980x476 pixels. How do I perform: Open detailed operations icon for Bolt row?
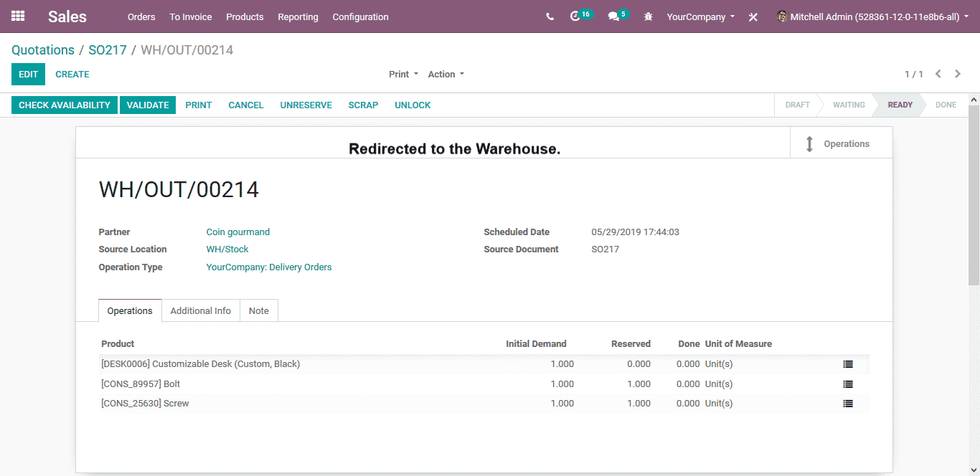(848, 384)
